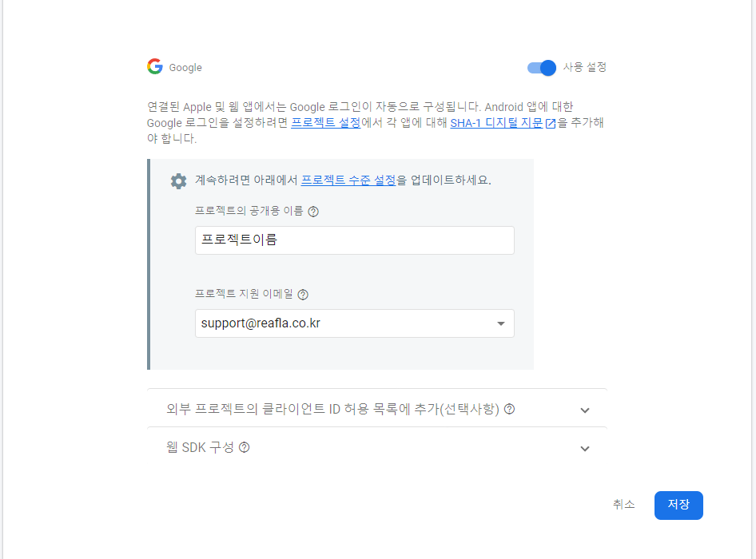
Task: Click the 프로젝트의 공개용 이름 label
Action: coord(249,211)
